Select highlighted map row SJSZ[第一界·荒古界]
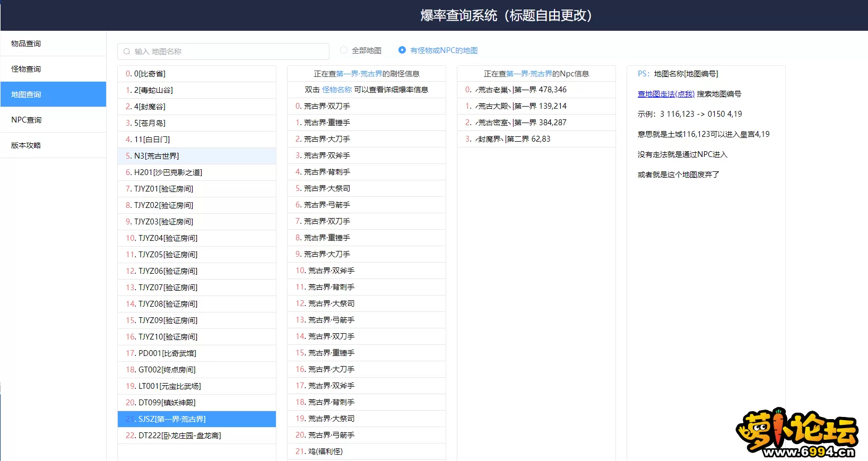 [197, 419]
